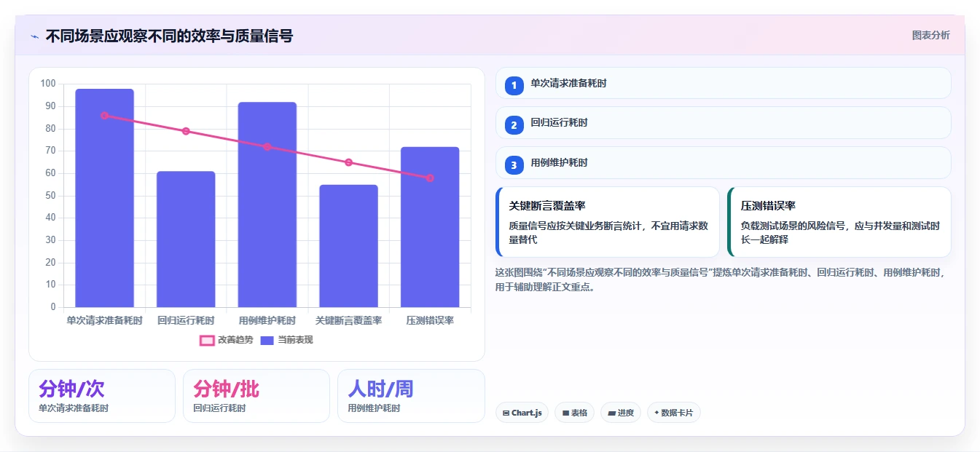The image size is (980, 452).
Task: Click trend line point above 关键断言覆盖率 bar
Action: click(348, 162)
